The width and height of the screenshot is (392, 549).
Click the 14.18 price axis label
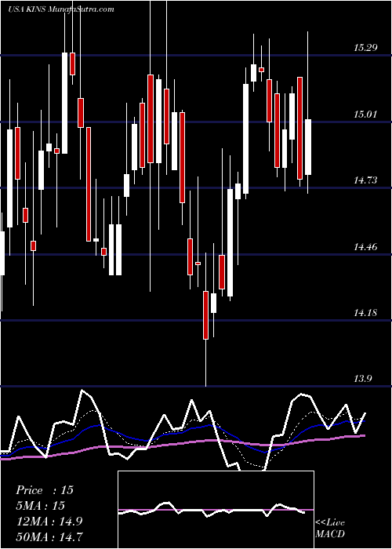[x=365, y=313]
